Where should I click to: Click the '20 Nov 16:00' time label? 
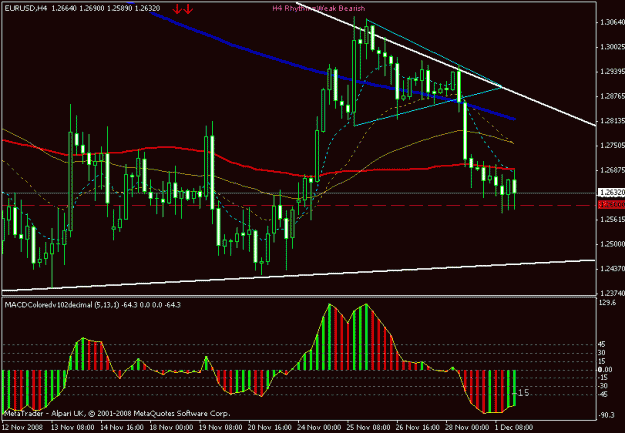tap(270, 427)
